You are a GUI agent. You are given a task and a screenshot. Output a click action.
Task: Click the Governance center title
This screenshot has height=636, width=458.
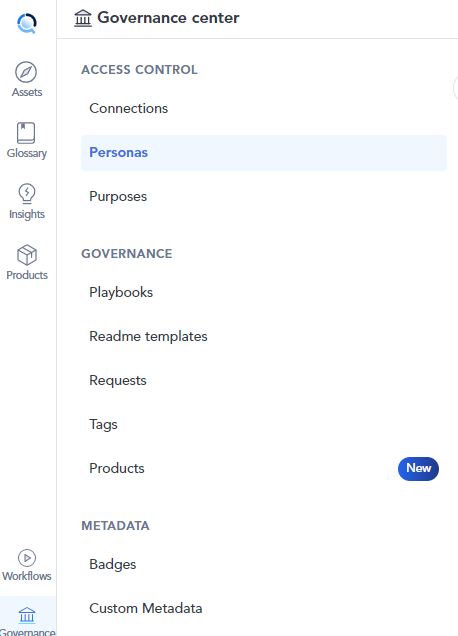(168, 18)
